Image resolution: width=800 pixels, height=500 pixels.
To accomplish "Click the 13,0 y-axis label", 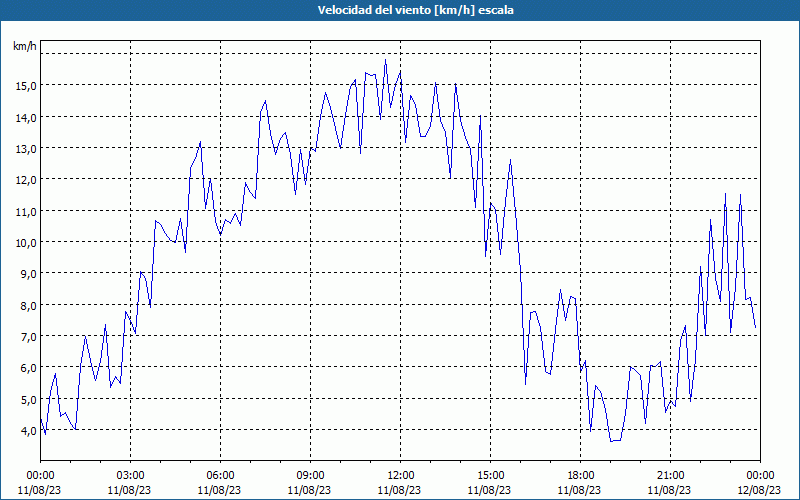I will coord(25,148).
